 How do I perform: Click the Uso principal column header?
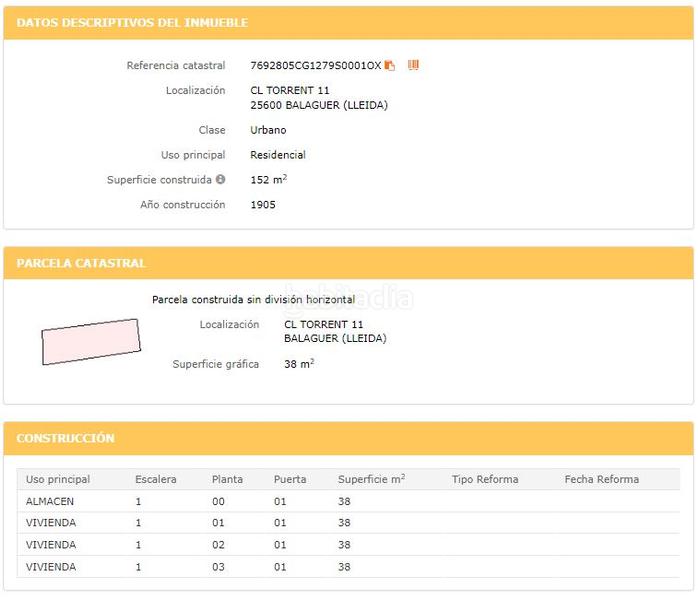coord(58,479)
